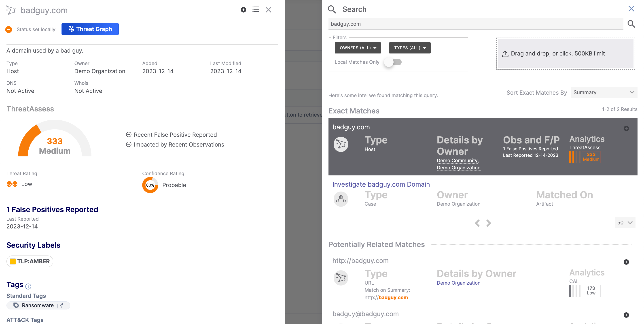Click the drag and drop upload area
The height and width of the screenshot is (324, 644).
click(x=566, y=54)
